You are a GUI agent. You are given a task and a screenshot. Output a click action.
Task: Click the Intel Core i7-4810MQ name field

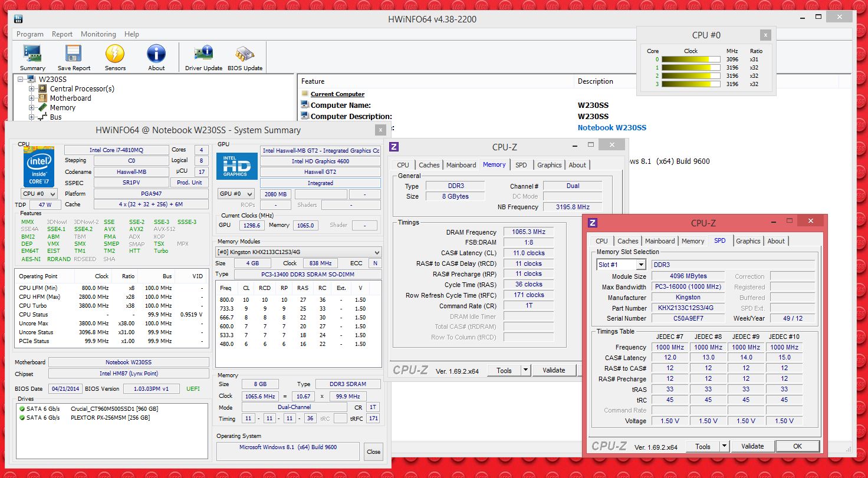pyautogui.click(x=116, y=150)
